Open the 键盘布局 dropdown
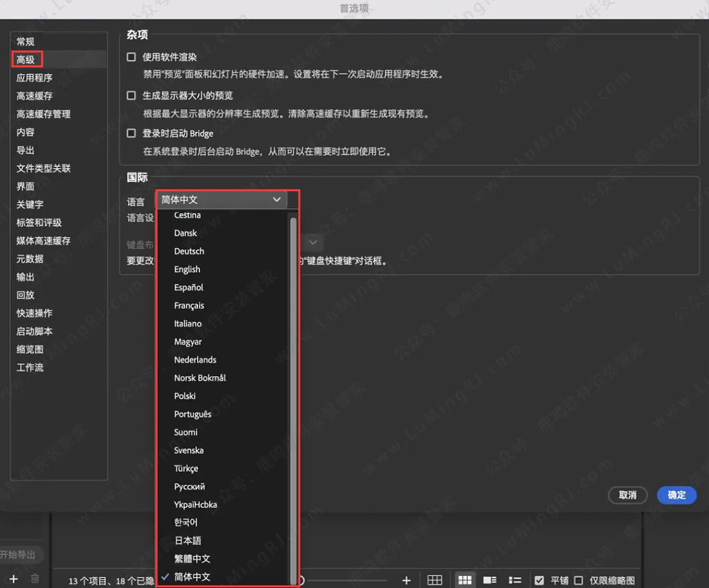Image resolution: width=709 pixels, height=588 pixels. coord(312,242)
